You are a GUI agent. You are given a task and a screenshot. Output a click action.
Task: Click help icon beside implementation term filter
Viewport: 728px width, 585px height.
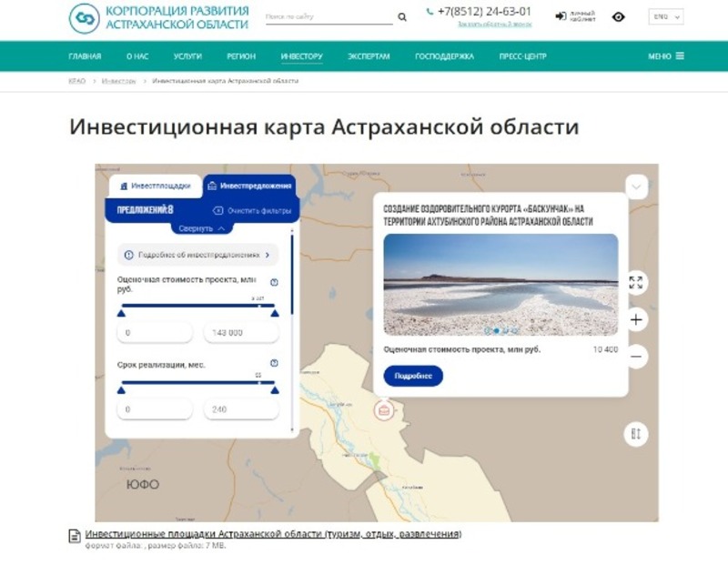click(274, 363)
